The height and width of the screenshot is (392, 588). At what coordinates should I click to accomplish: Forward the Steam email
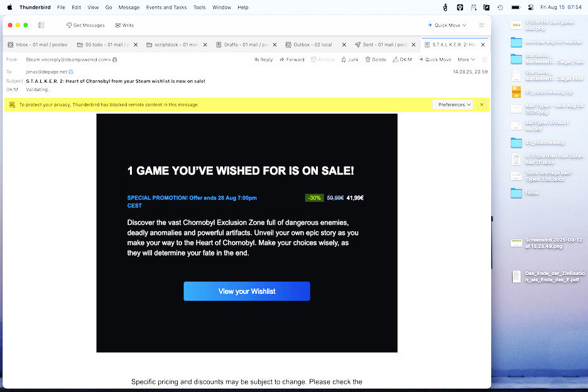pyautogui.click(x=292, y=60)
